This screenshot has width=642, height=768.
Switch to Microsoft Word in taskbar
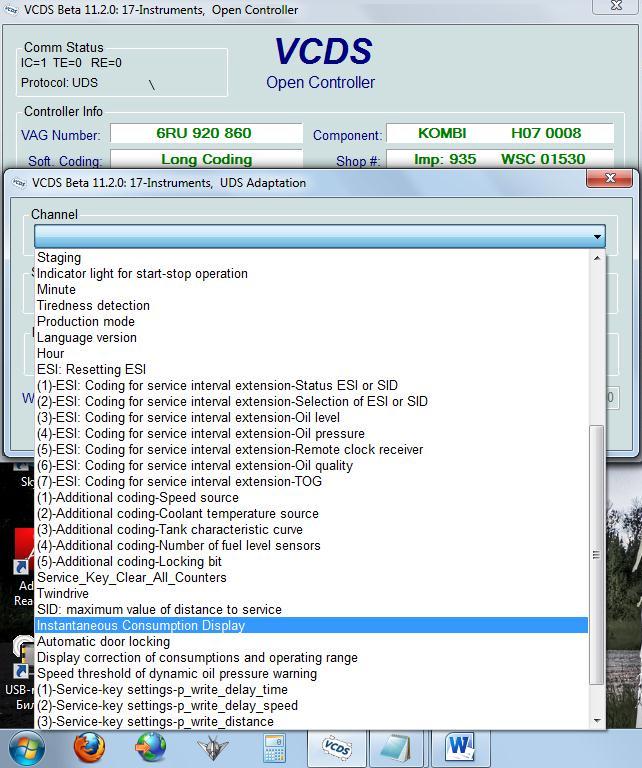pos(459,747)
